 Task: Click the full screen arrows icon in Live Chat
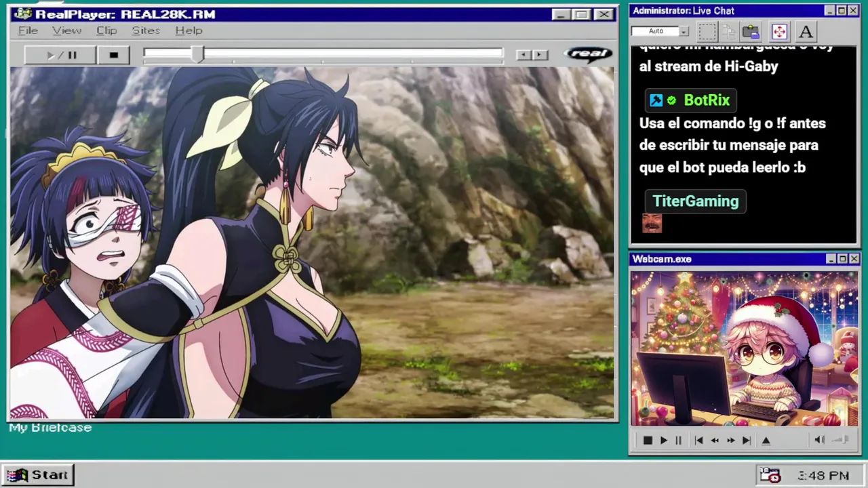779,31
